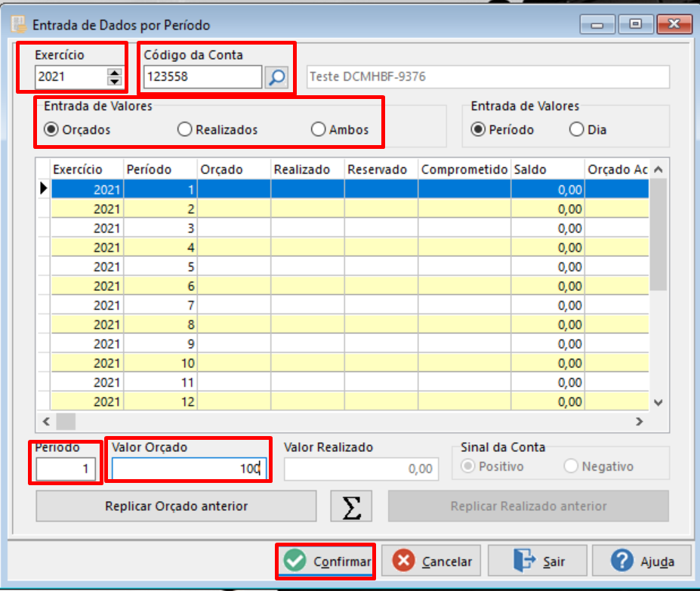
Task: Click the magnifier search icon beside Código da Conta
Action: pyautogui.click(x=276, y=77)
